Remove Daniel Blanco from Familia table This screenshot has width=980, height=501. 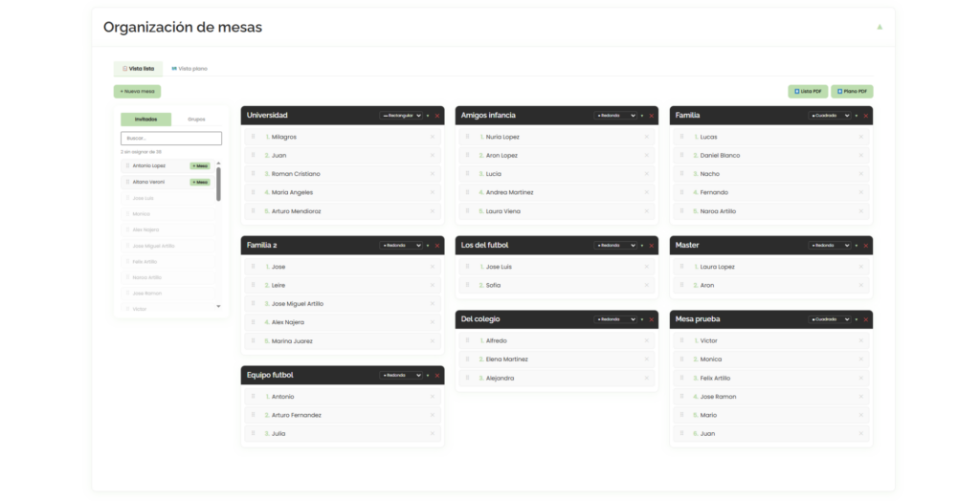pos(860,155)
